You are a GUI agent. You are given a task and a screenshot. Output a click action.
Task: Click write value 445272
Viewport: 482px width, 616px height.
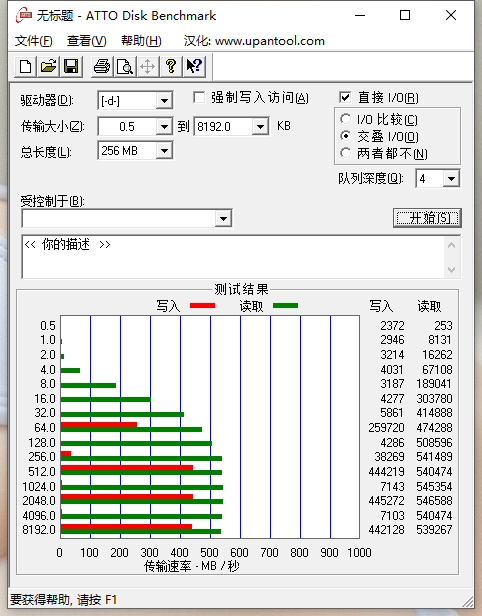point(386,500)
